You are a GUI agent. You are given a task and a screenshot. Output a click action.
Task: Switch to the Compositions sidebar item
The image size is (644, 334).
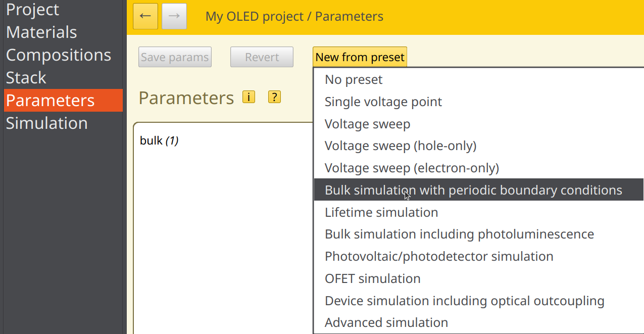58,55
